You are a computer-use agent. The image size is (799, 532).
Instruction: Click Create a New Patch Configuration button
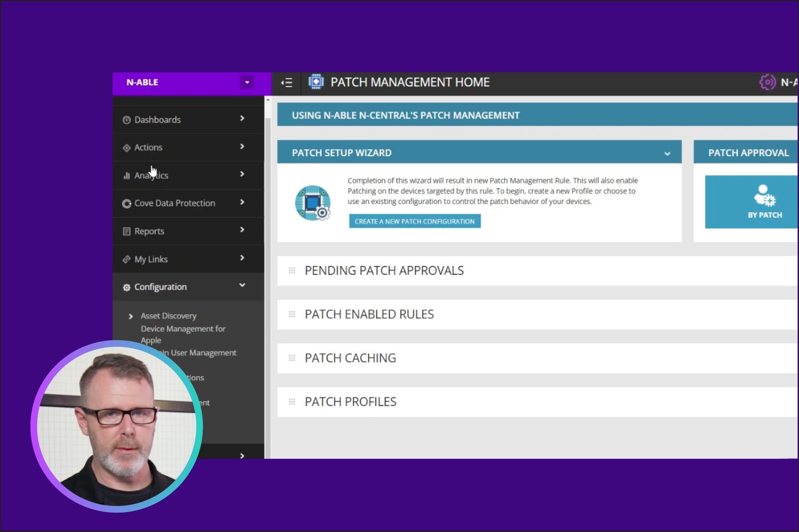point(414,221)
